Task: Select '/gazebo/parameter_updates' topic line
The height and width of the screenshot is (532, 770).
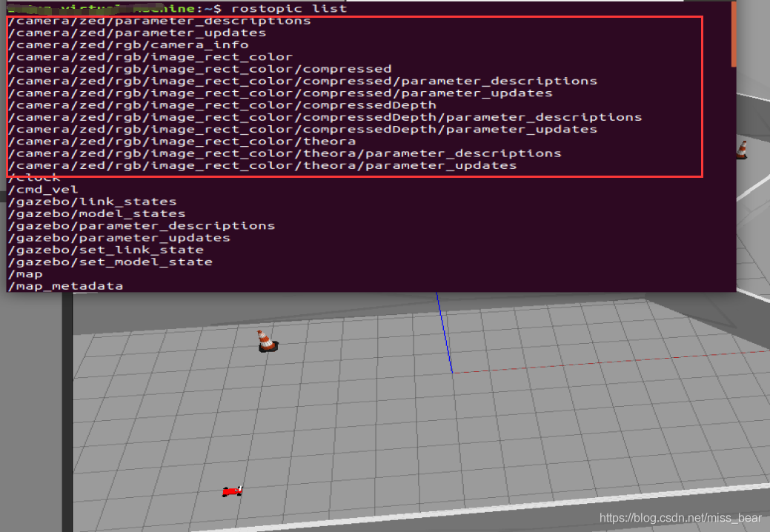Action: pyautogui.click(x=119, y=238)
